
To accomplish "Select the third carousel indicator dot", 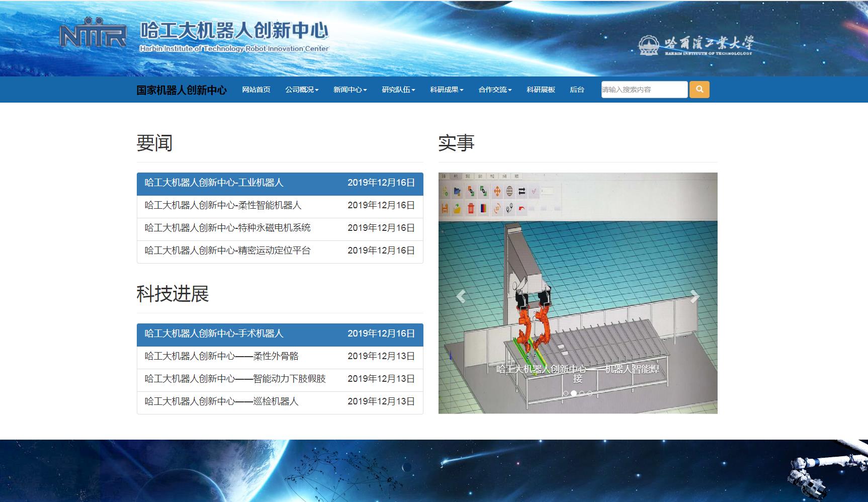I will pyautogui.click(x=582, y=393).
